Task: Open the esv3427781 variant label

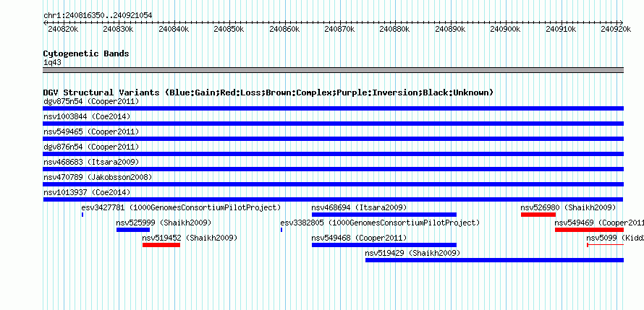Action: pyautogui.click(x=181, y=207)
